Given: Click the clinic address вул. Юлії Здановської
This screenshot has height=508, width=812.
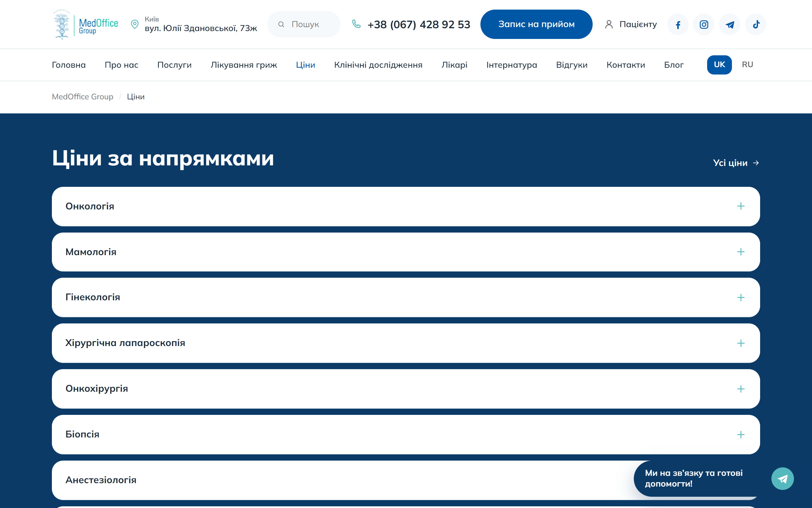Looking at the screenshot, I should pyautogui.click(x=201, y=28).
